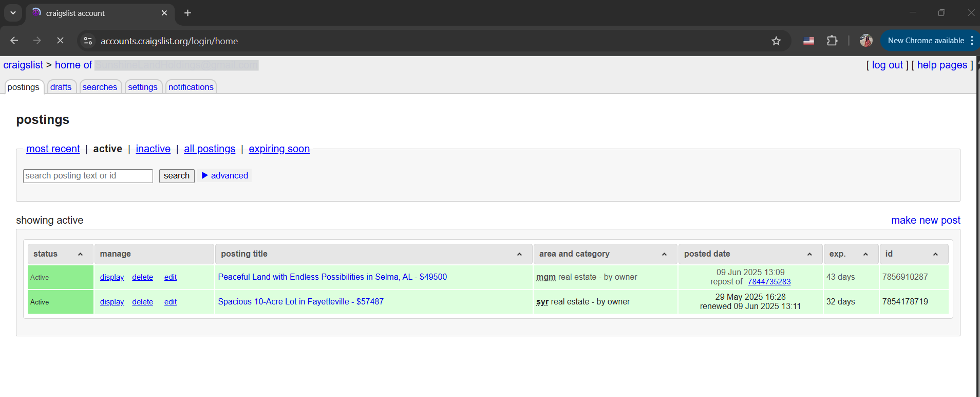Open the Extensions puzzle icon
Viewport: 980px width, 397px height.
coord(832,41)
